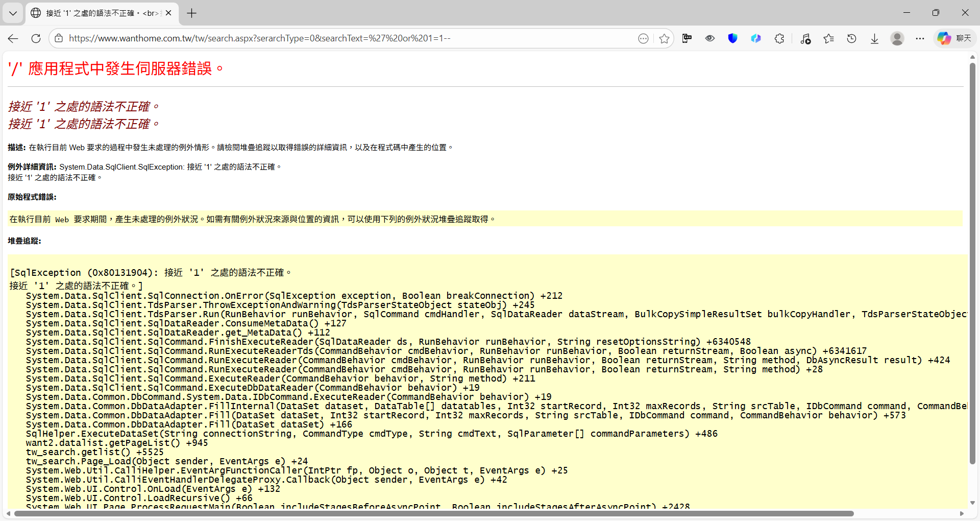Click the horizontal scrollbar thumb
Screen dimensions: 980x521
(434, 514)
